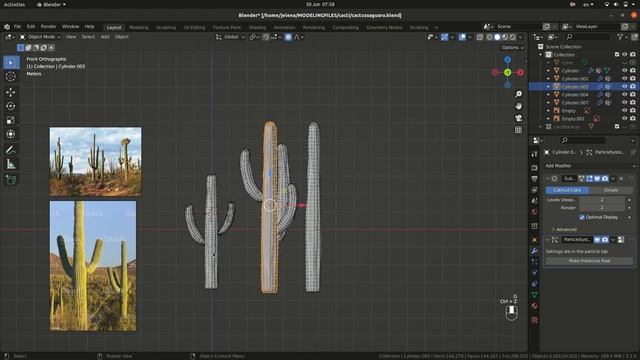Toggle render camera for Cylinder.004
The height and width of the screenshot is (360, 640).
tap(633, 95)
